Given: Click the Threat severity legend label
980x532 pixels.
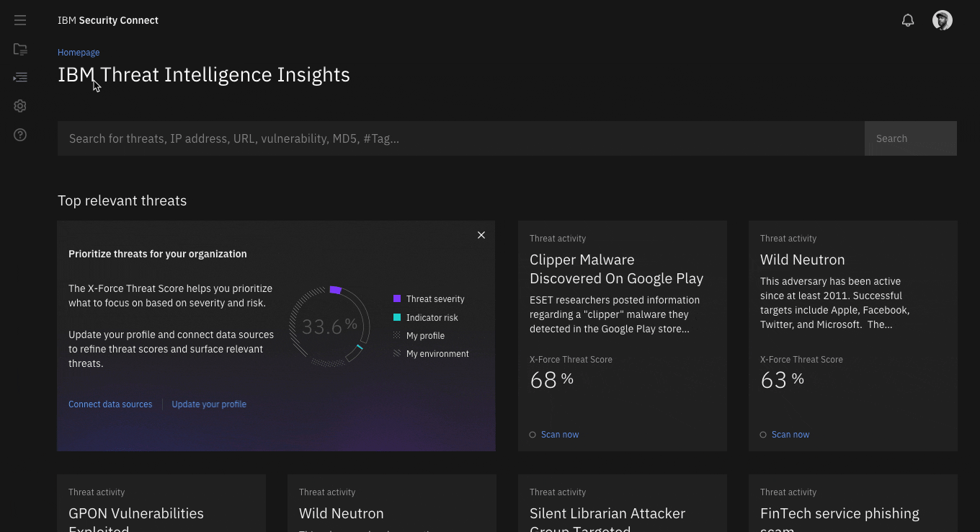Looking at the screenshot, I should (x=435, y=299).
